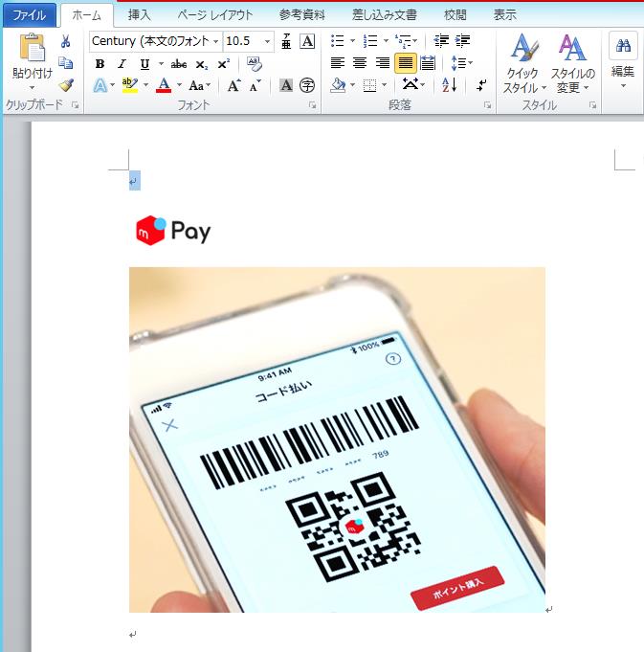Apply bulleted list
The image size is (644, 652).
[x=338, y=41]
